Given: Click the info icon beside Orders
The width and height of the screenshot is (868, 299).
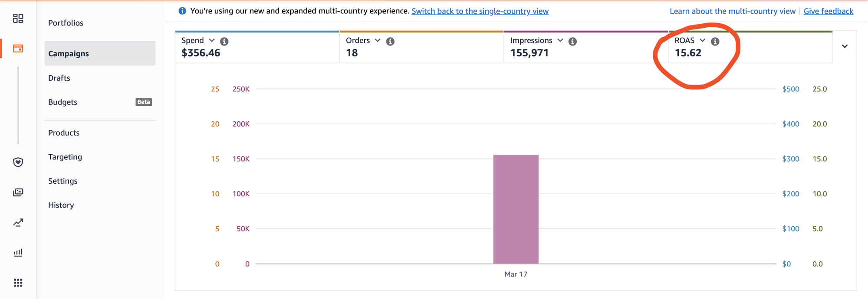Looking at the screenshot, I should click(390, 41).
